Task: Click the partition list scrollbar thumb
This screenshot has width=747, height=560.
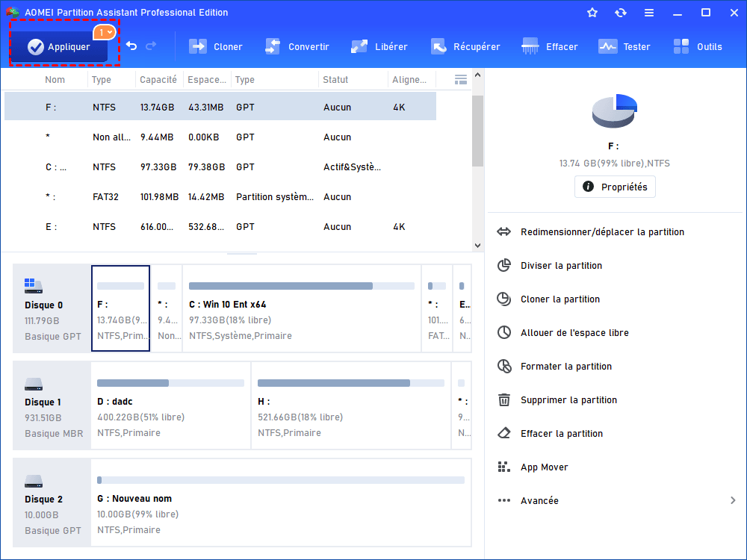Action: [477, 131]
